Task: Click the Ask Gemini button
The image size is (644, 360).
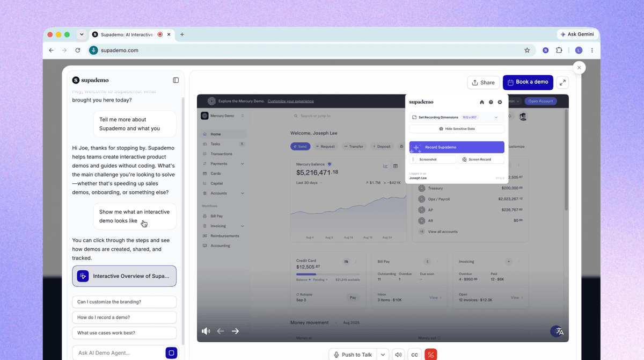Action: tap(577, 34)
